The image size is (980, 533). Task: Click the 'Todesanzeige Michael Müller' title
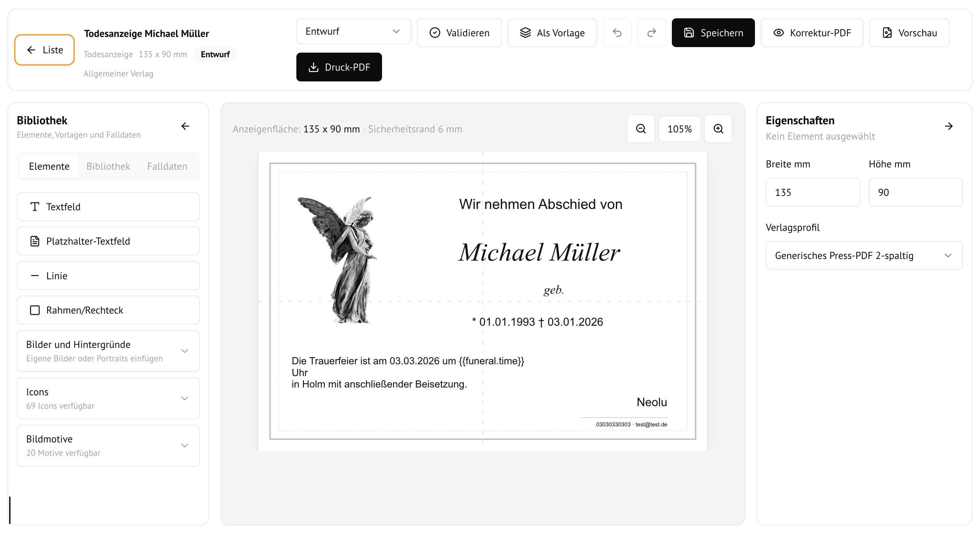click(x=147, y=33)
